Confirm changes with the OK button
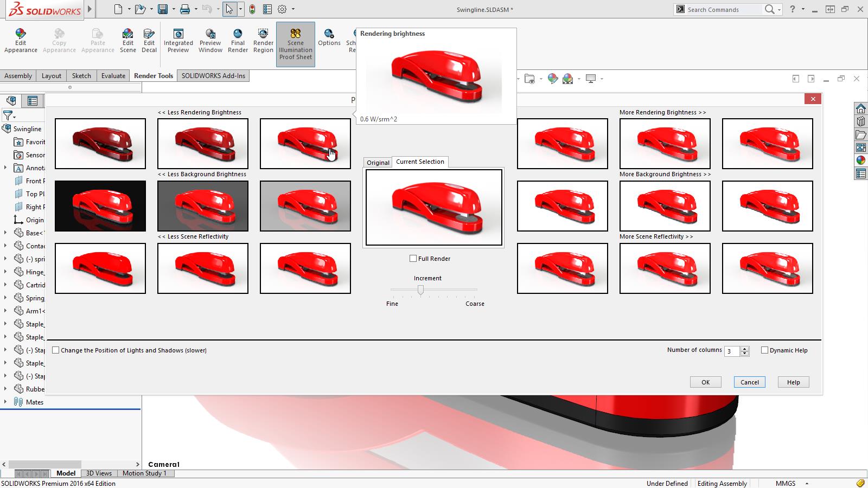The height and width of the screenshot is (488, 868). (705, 382)
